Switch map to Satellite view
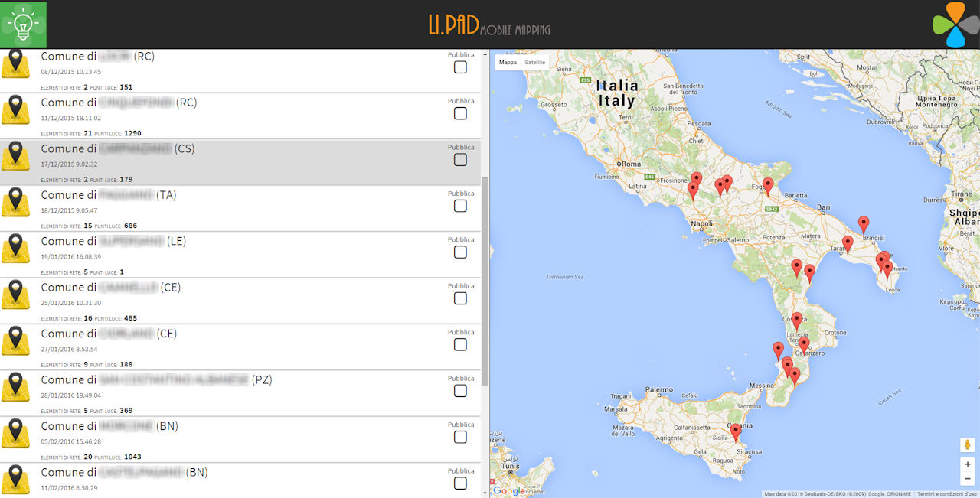The height and width of the screenshot is (498, 980). click(x=534, y=63)
